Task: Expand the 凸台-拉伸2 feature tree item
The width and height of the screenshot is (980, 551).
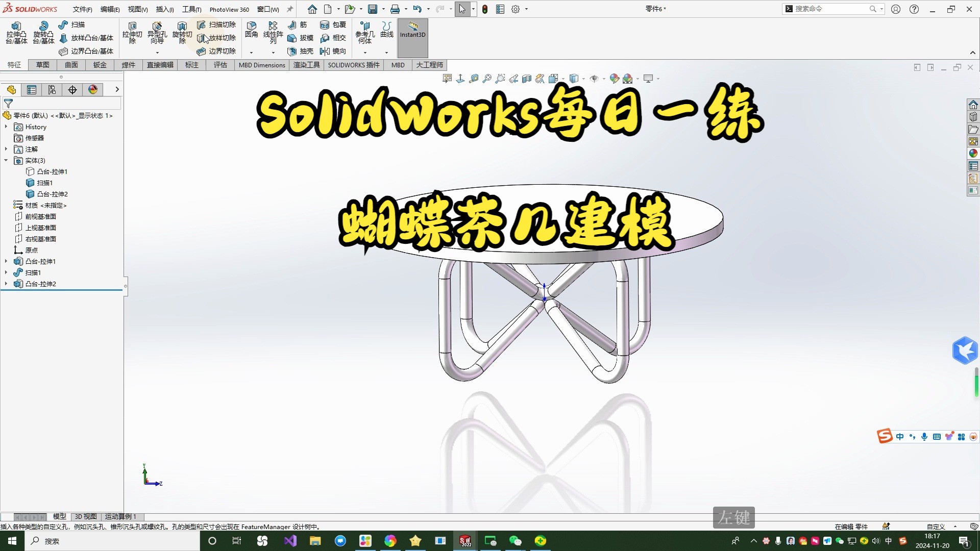Action: coord(6,283)
